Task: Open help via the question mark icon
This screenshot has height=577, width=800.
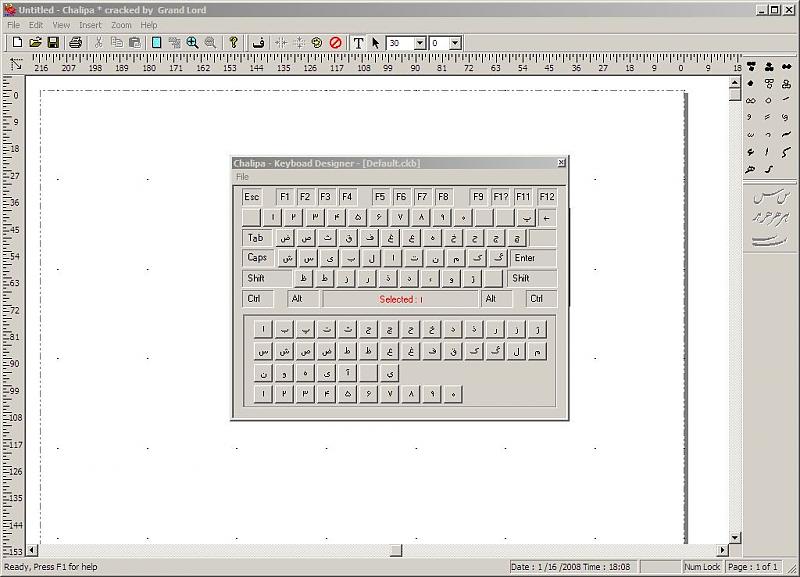Action: click(233, 43)
